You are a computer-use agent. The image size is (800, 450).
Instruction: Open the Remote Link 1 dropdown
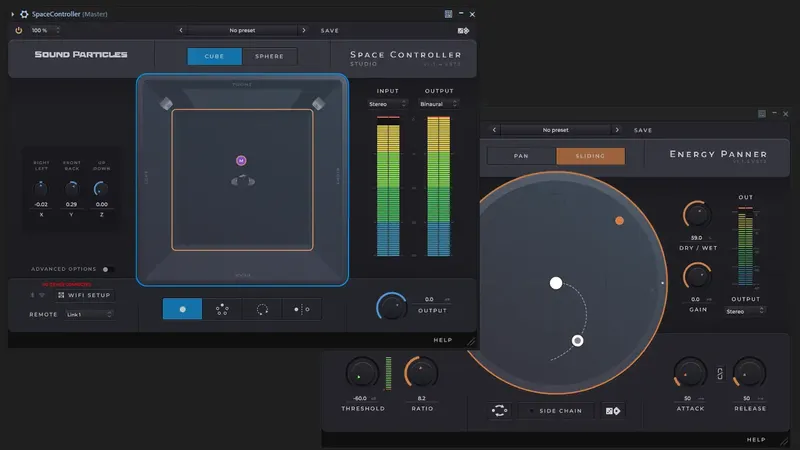pos(89,314)
